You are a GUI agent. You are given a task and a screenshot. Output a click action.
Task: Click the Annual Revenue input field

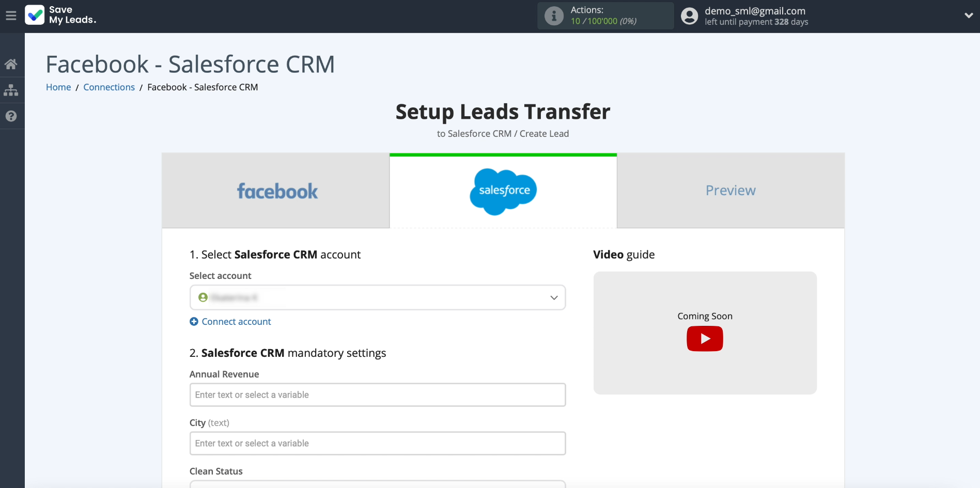[x=378, y=395]
